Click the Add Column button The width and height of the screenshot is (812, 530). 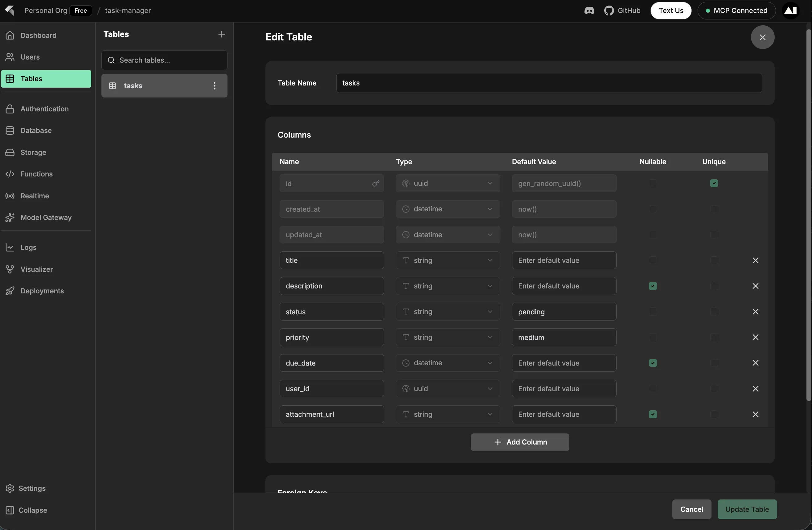click(x=520, y=442)
